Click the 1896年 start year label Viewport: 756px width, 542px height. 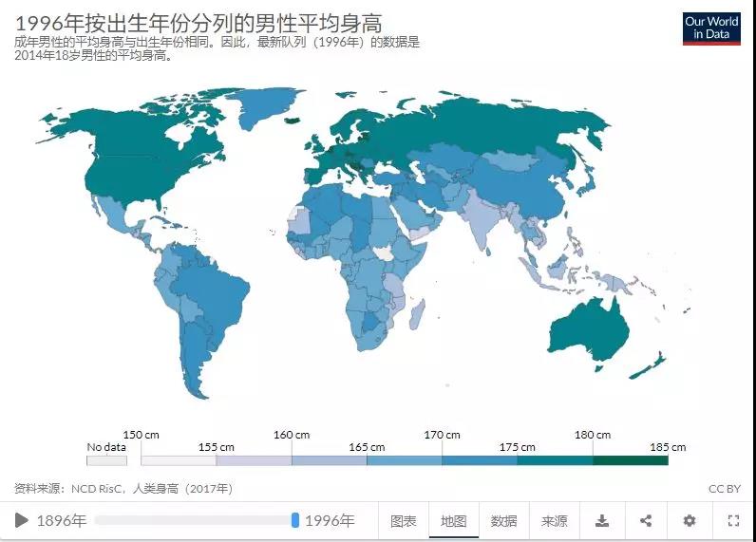pos(61,521)
